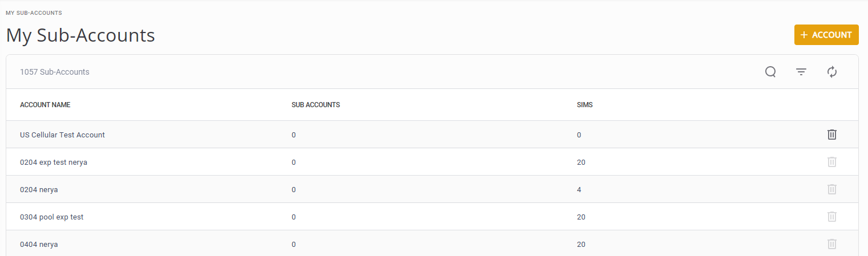
Task: Click the search magnifier icon
Action: (770, 72)
